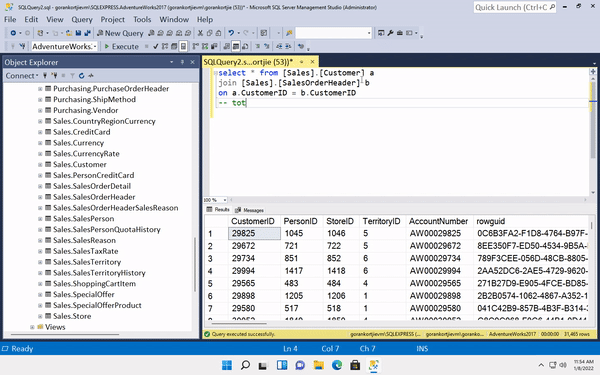The image size is (600, 375).
Task: Click the Open File folder icon
Action: click(x=69, y=33)
